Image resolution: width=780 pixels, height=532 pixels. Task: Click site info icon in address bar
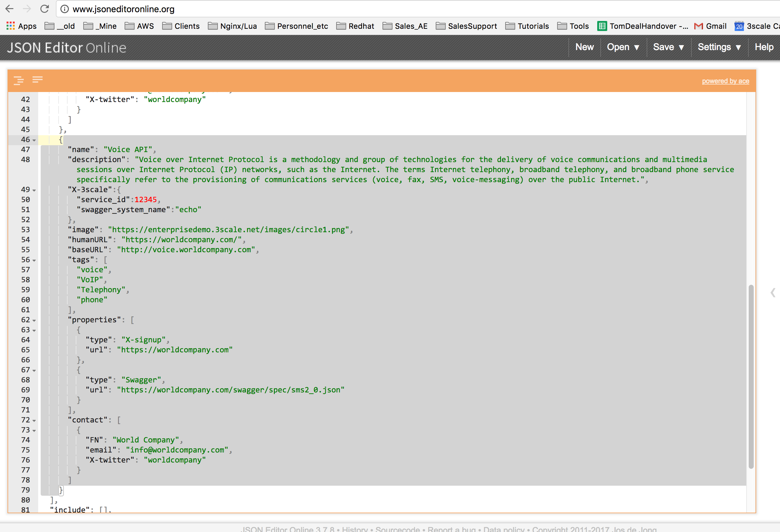(x=65, y=9)
